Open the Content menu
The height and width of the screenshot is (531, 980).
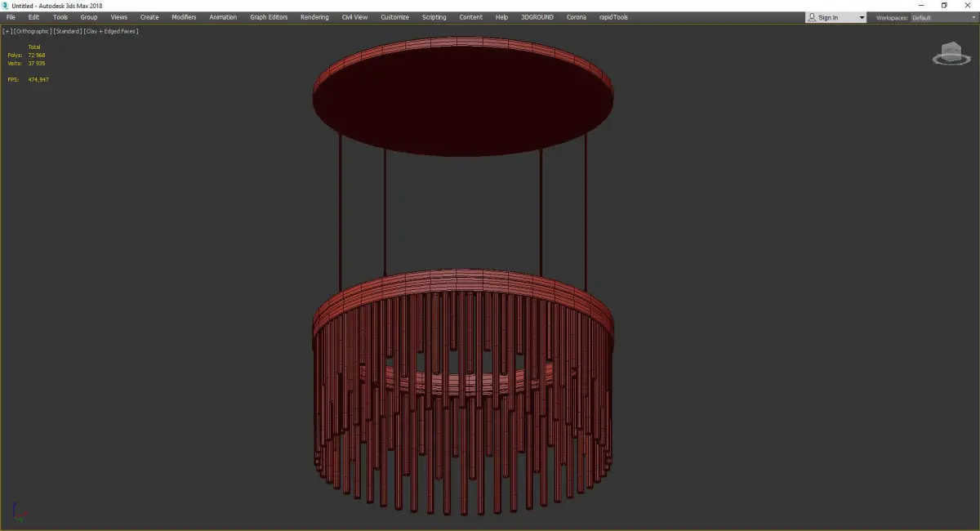click(x=470, y=17)
